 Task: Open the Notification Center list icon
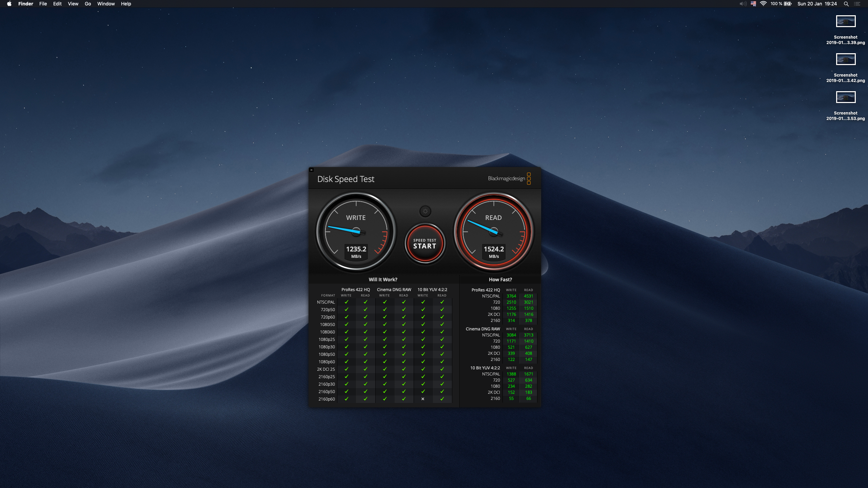857,4
